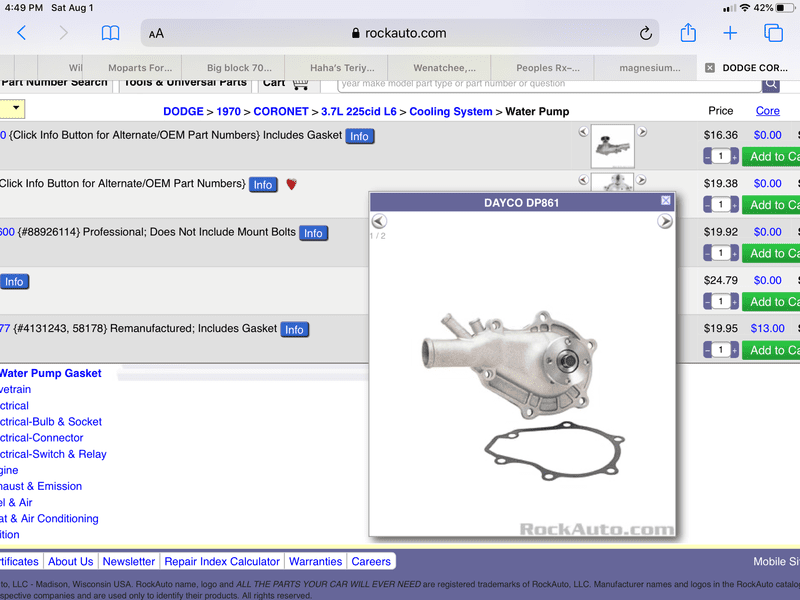
Task: Tap the AA reader text-size button
Action: [x=156, y=34]
